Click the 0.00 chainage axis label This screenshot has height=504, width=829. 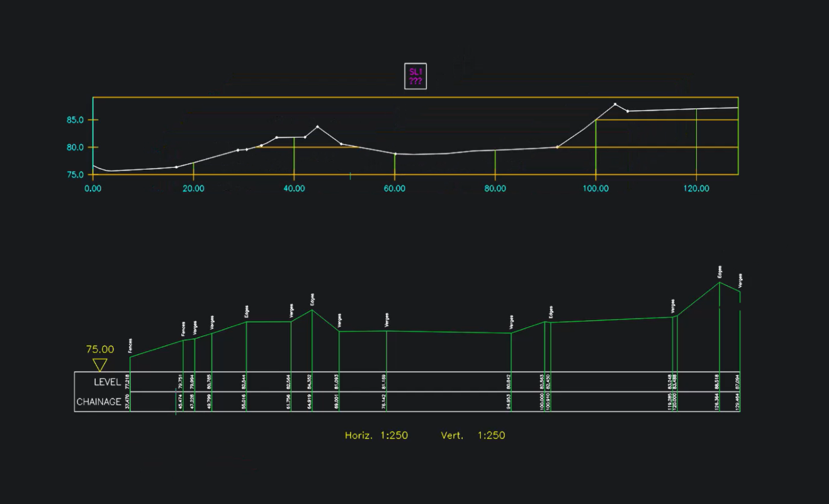point(93,188)
